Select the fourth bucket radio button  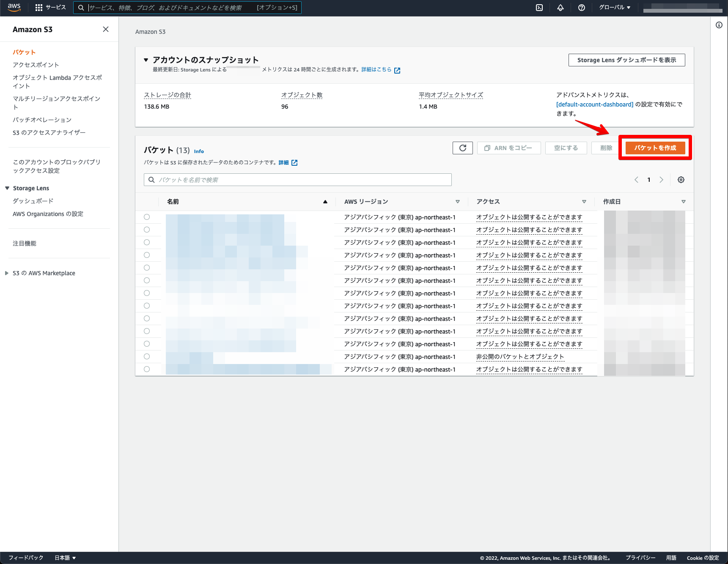tap(147, 255)
